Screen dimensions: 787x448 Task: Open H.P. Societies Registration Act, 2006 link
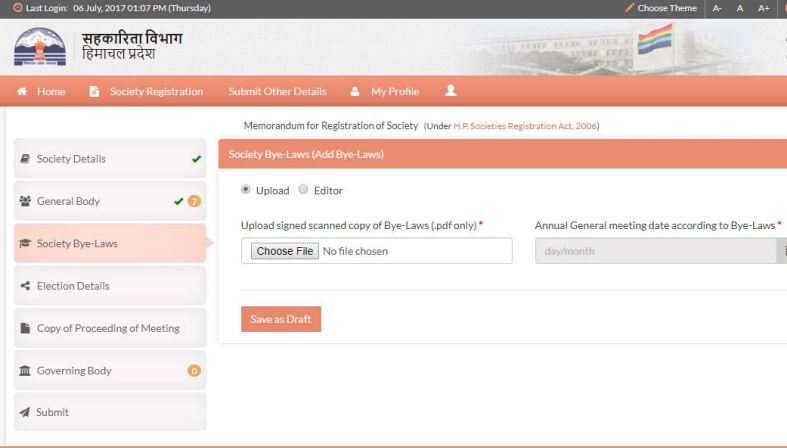(525, 126)
